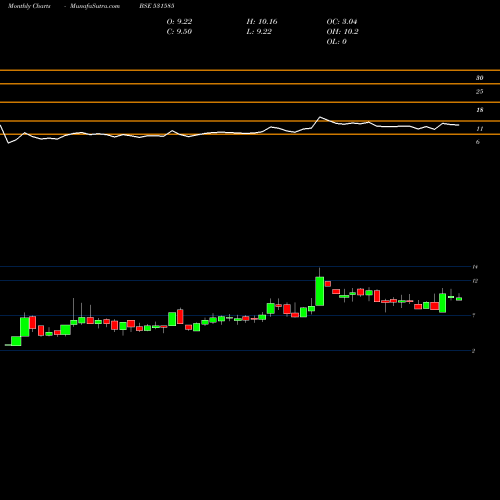This screenshot has width=500, height=500.
Task: Click the last green candle on the right
Action: coord(459,299)
